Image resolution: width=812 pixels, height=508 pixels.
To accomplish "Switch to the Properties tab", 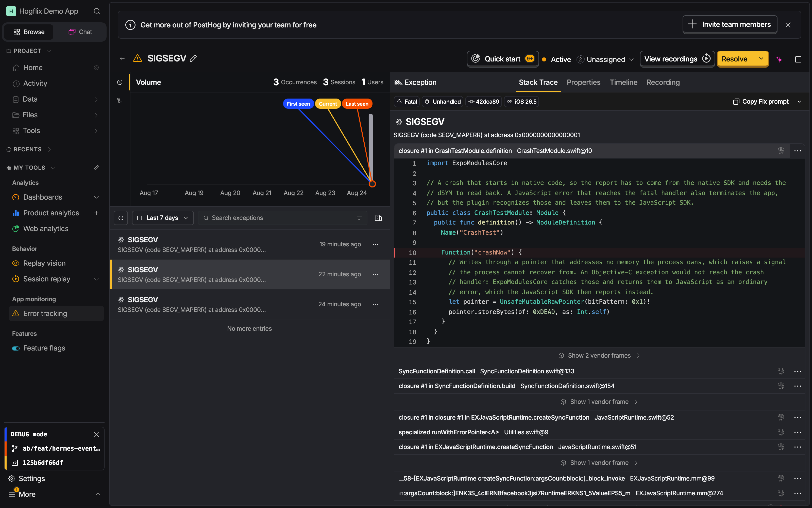I will pos(584,82).
